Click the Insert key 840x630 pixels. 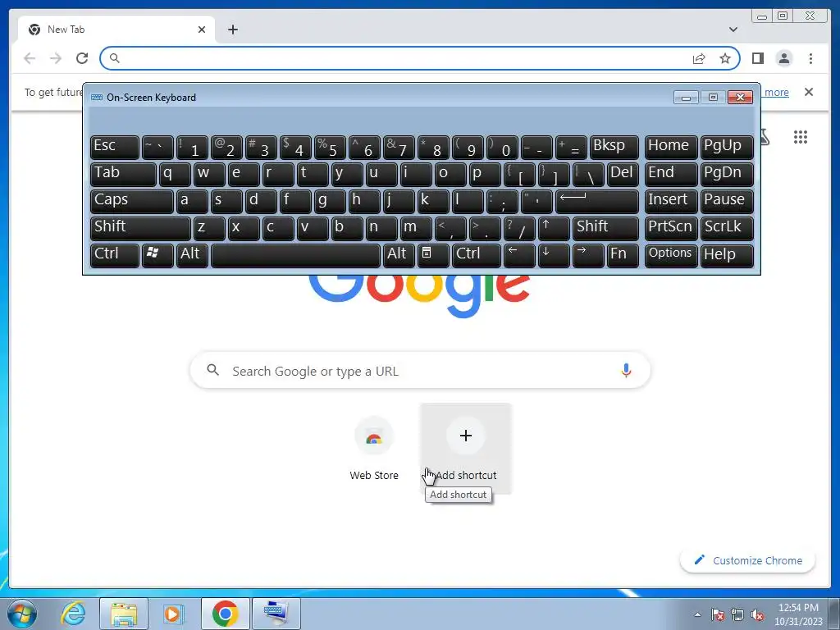[671, 201]
